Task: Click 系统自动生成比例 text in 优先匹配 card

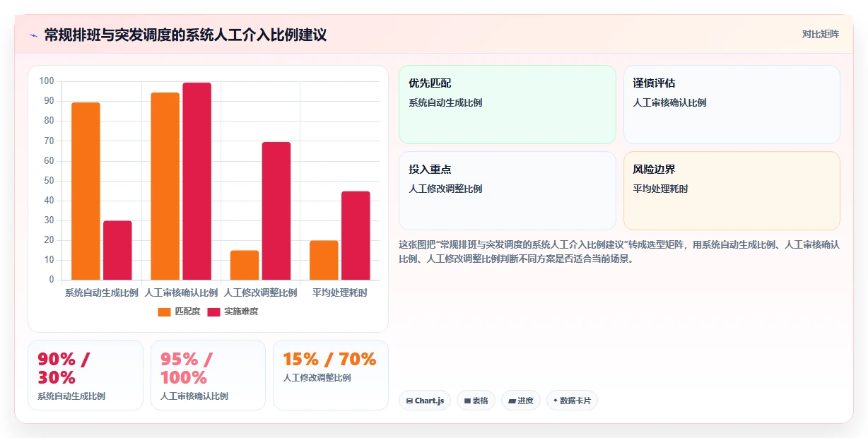Action: pos(445,102)
